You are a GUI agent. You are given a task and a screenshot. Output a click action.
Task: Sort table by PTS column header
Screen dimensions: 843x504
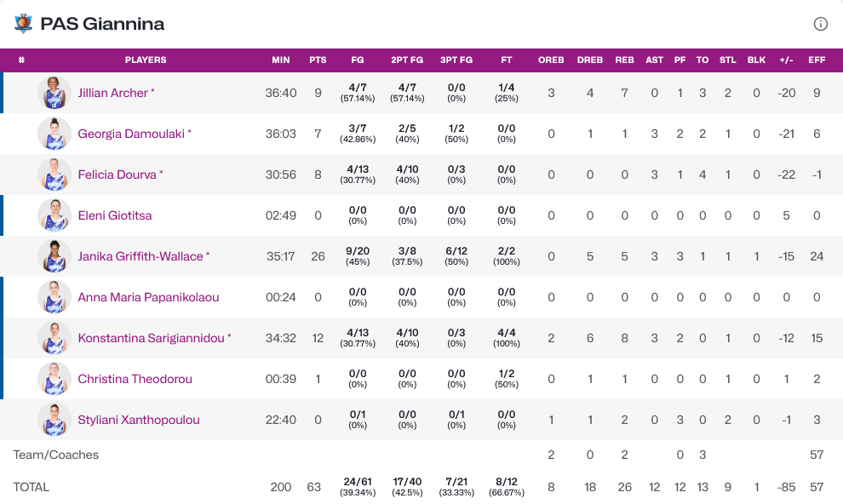point(318,60)
